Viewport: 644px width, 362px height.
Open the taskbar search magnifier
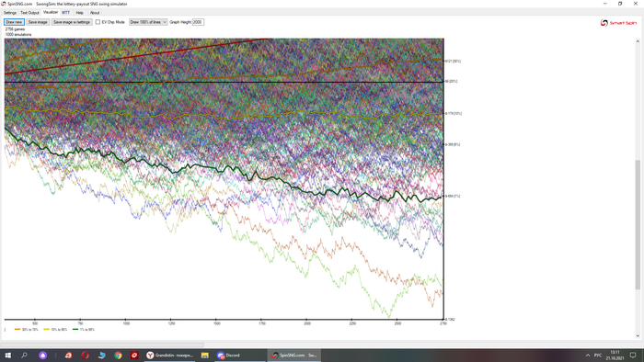point(24,355)
